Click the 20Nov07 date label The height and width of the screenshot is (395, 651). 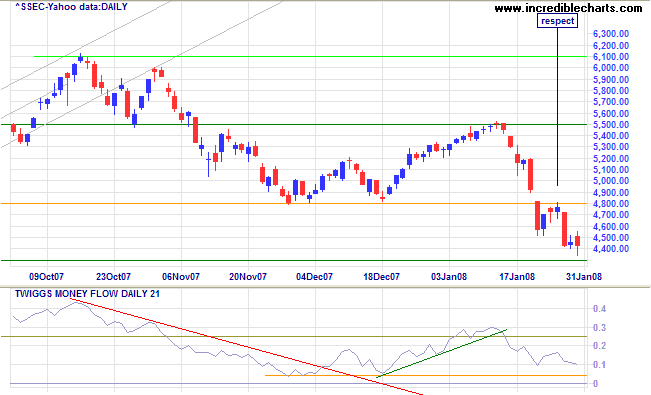point(248,277)
